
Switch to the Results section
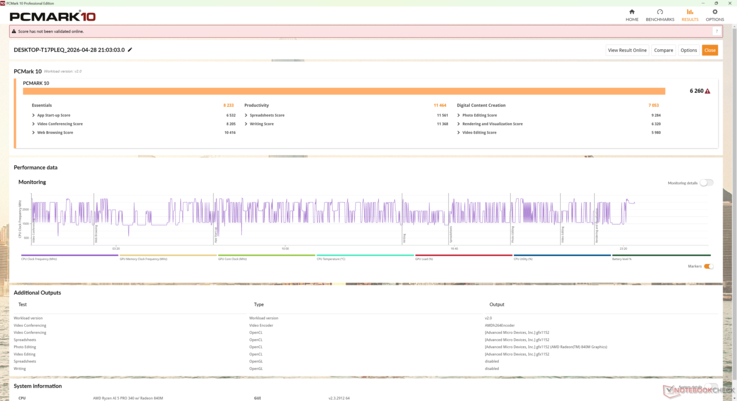coord(690,15)
